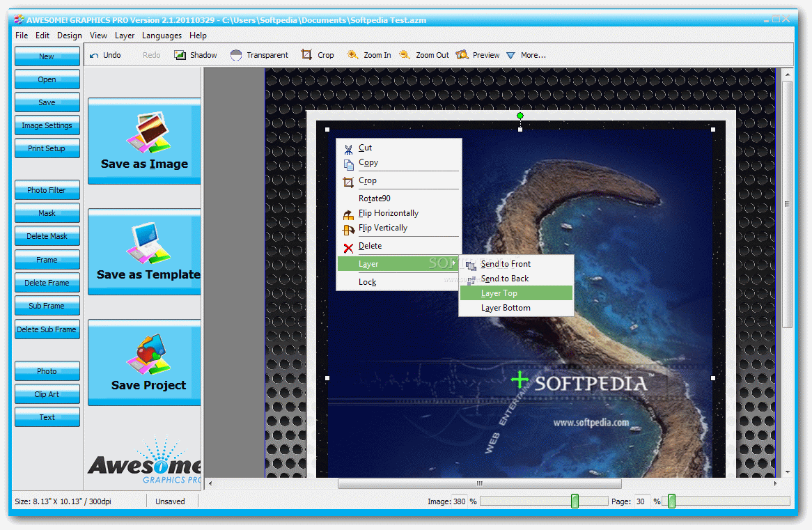Image resolution: width=812 pixels, height=530 pixels.
Task: Click the Transparent toolbar icon
Action: point(235,55)
